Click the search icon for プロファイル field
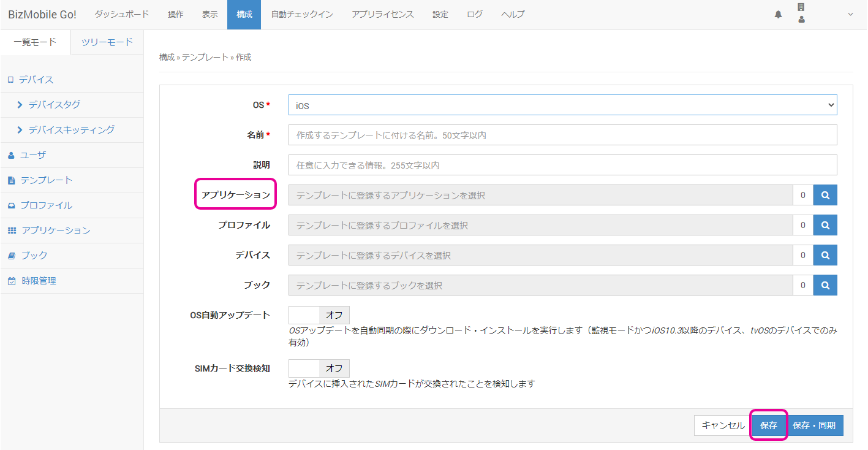 coord(825,225)
